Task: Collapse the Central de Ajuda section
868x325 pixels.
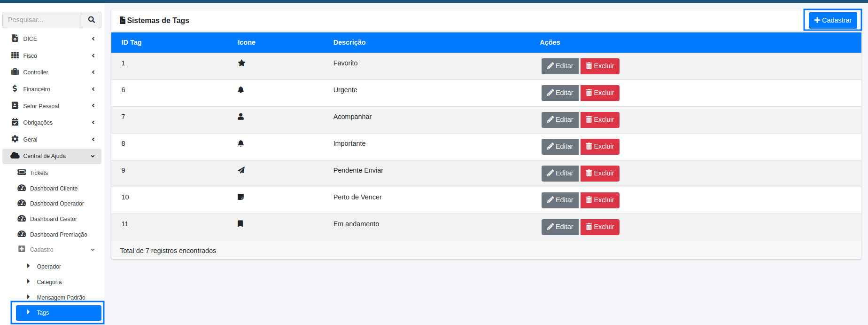Action: [x=93, y=156]
